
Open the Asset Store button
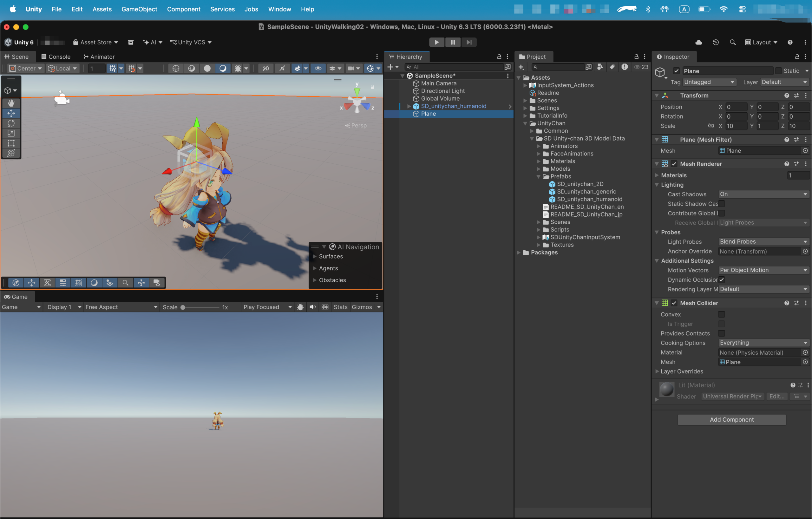(96, 42)
